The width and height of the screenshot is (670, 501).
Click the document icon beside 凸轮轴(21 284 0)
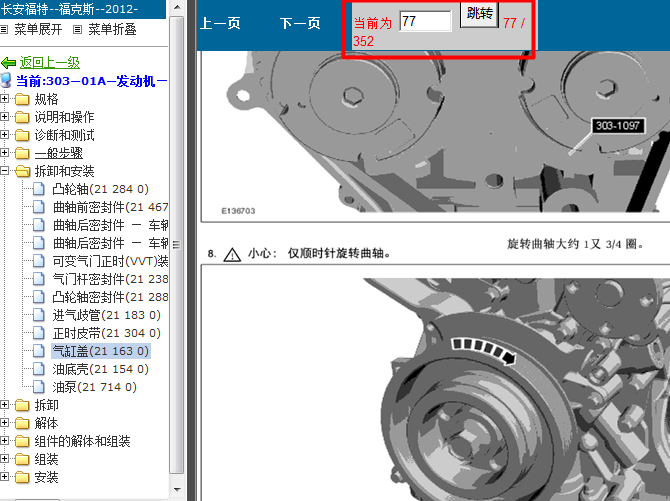[39, 189]
